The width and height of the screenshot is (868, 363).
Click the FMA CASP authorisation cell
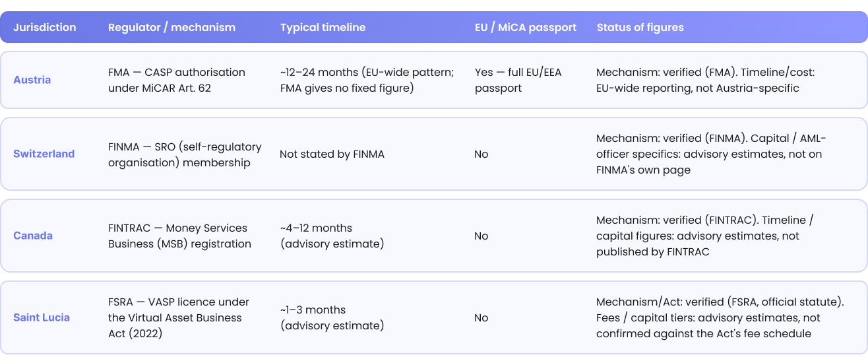click(177, 80)
